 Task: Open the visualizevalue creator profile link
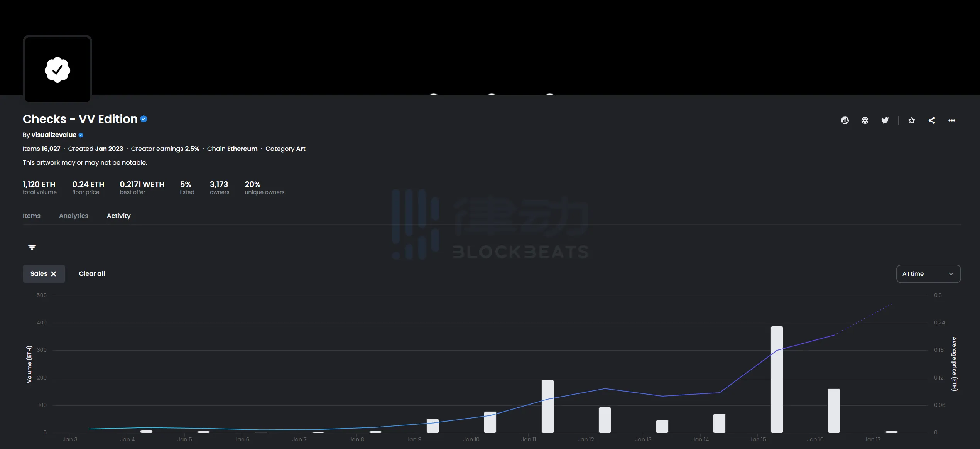(54, 135)
